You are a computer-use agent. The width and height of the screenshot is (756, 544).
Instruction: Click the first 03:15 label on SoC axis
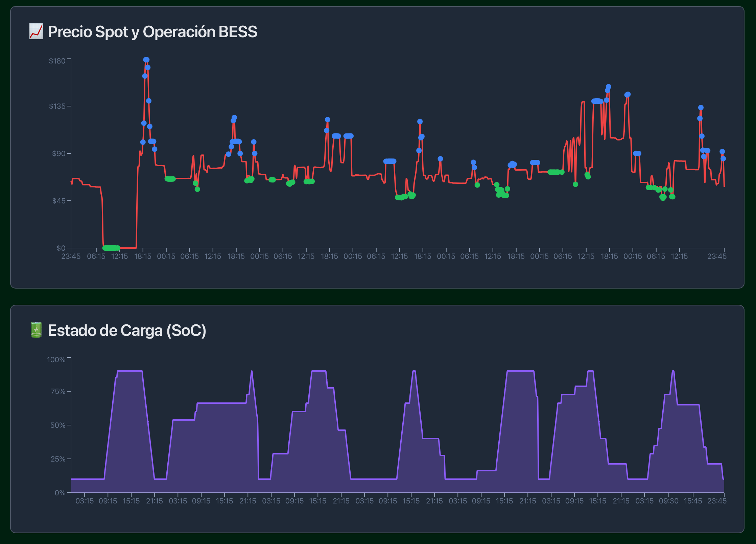click(85, 501)
